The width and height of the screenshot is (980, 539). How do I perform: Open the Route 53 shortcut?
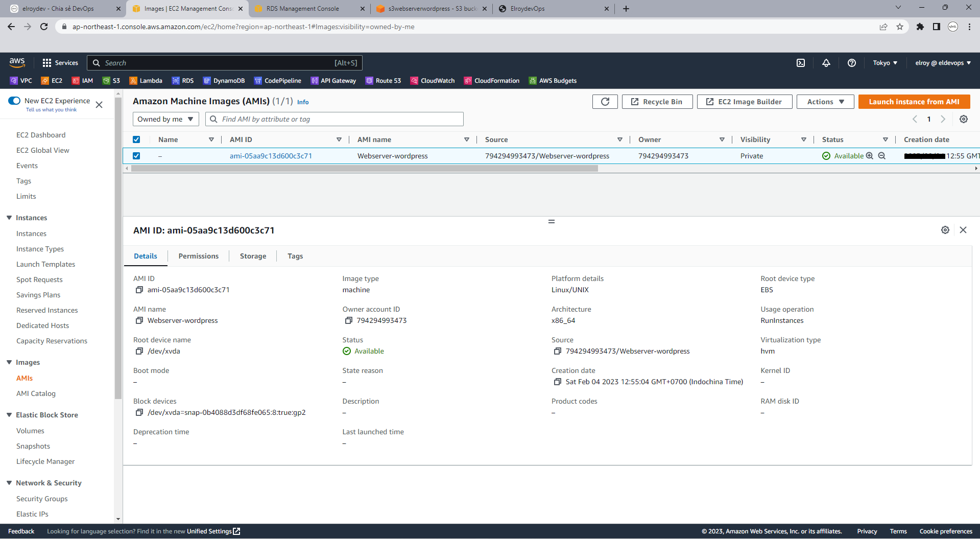[x=383, y=81]
